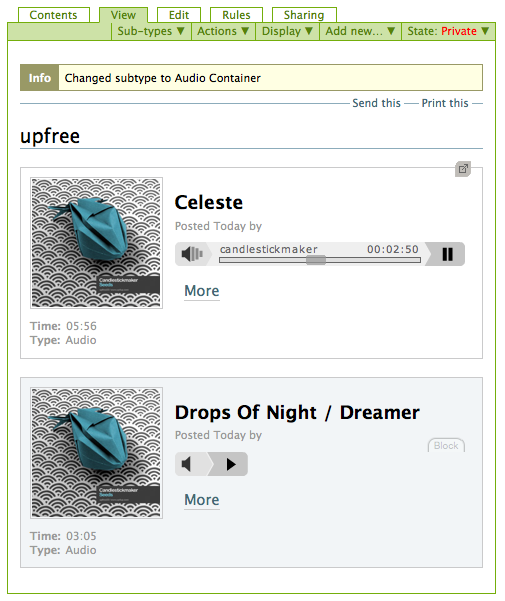
Task: Pause the Celeste track
Action: click(x=447, y=254)
